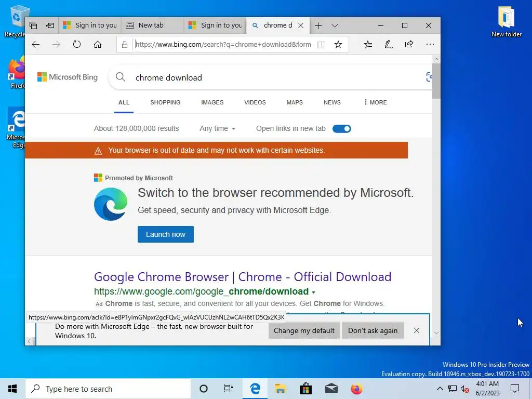Open the MORE search categories menu

tap(375, 102)
